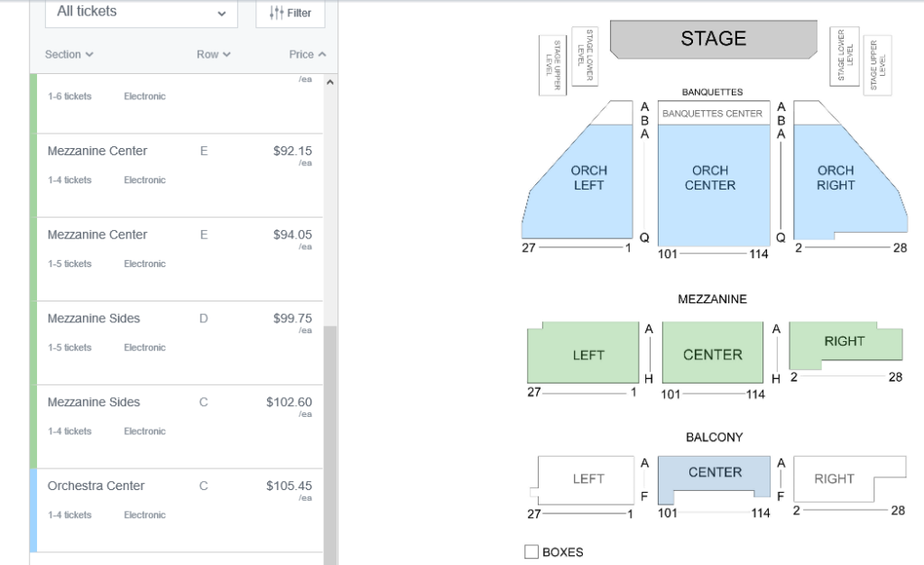924x565 pixels.
Task: Open the Filter options button
Action: (291, 13)
